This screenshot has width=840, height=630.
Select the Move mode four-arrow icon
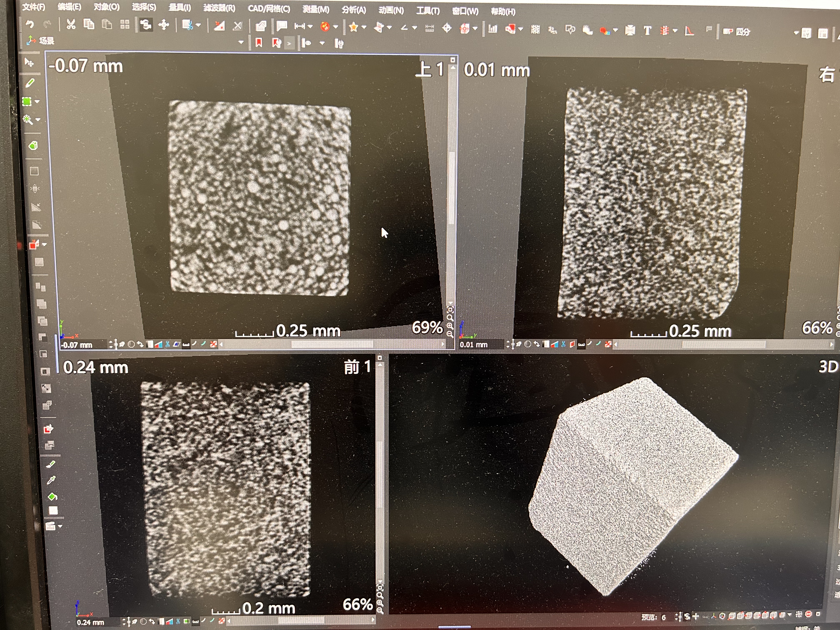tap(164, 25)
